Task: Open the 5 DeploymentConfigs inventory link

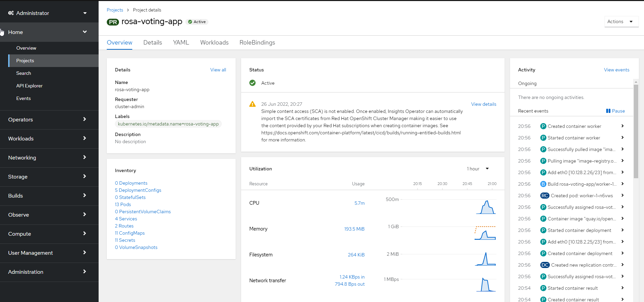Action: (138, 190)
